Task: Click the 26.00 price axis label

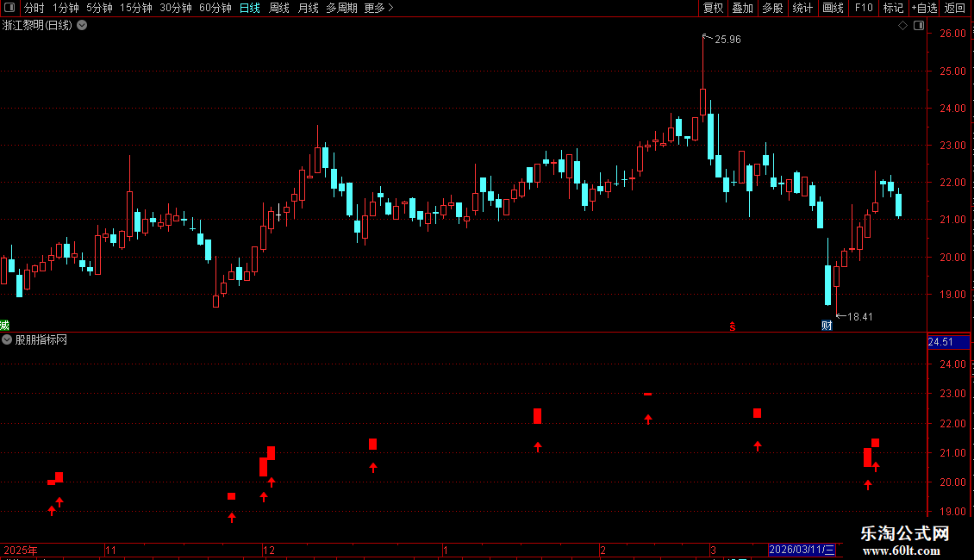Action: tap(952, 34)
